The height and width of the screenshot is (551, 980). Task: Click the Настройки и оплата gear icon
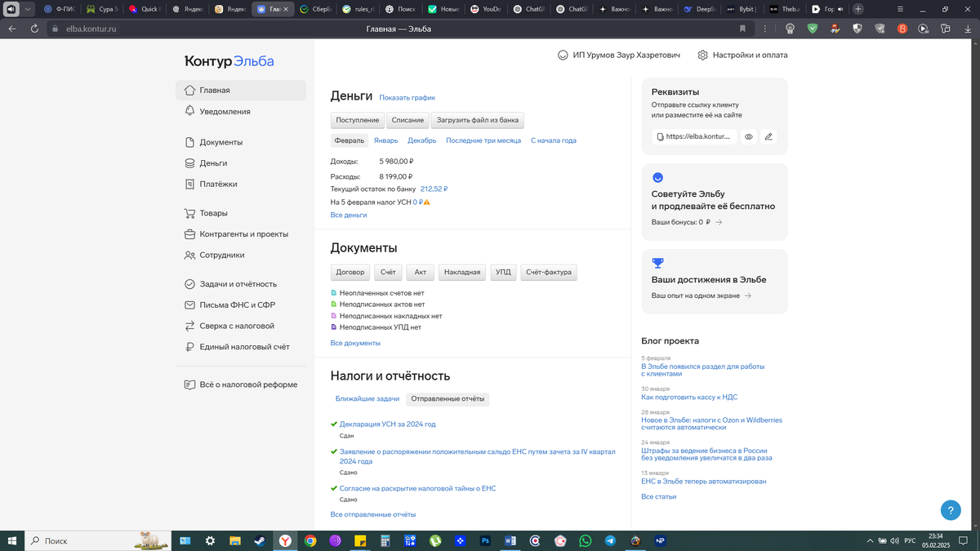tap(702, 56)
